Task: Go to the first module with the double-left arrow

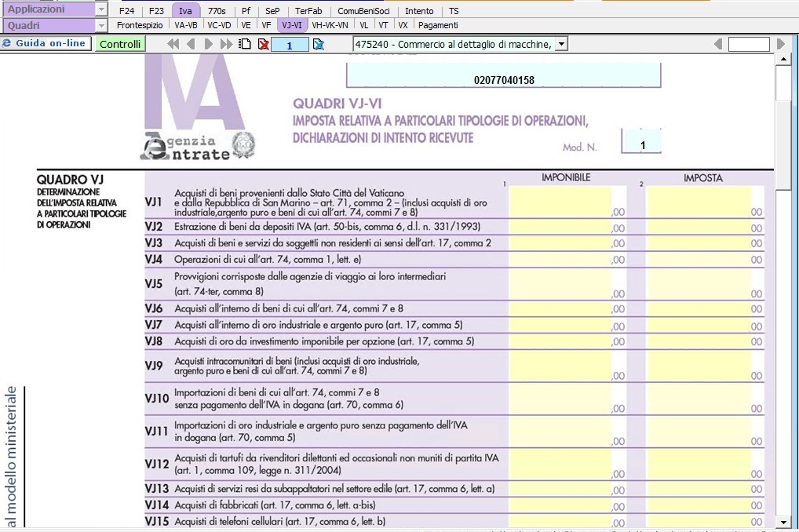Action: click(x=173, y=44)
